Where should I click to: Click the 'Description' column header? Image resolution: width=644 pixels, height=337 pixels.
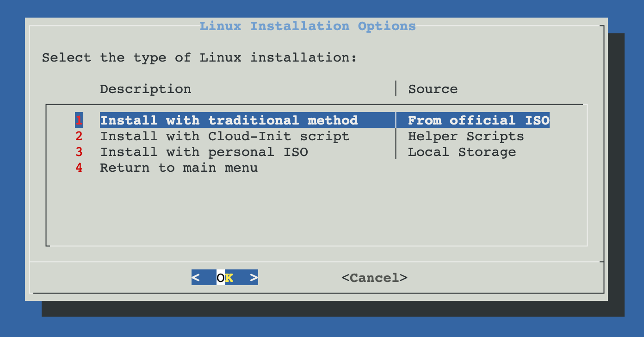(145, 89)
